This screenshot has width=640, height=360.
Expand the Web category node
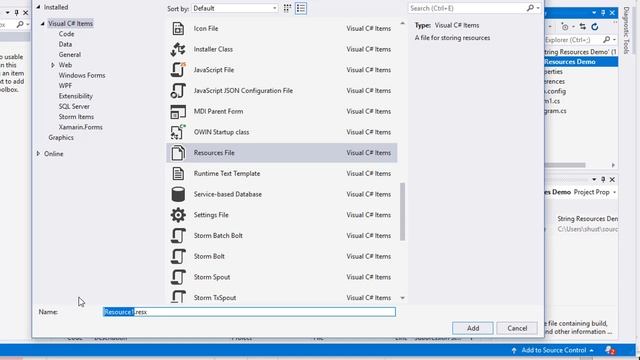coord(53,65)
